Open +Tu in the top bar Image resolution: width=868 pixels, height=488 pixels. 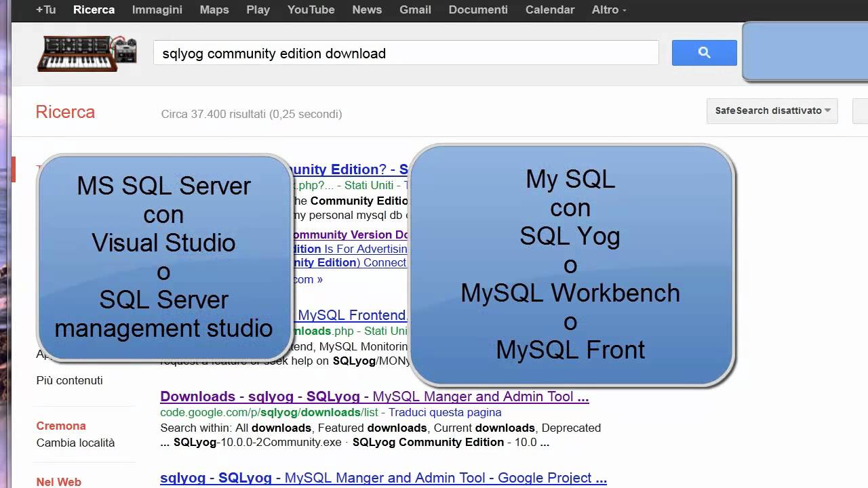point(45,9)
